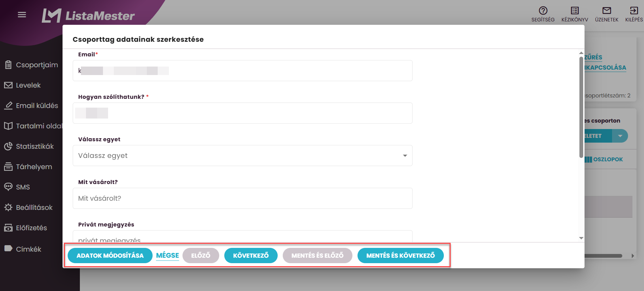Click the Mit vásárolt? input field

click(x=243, y=198)
